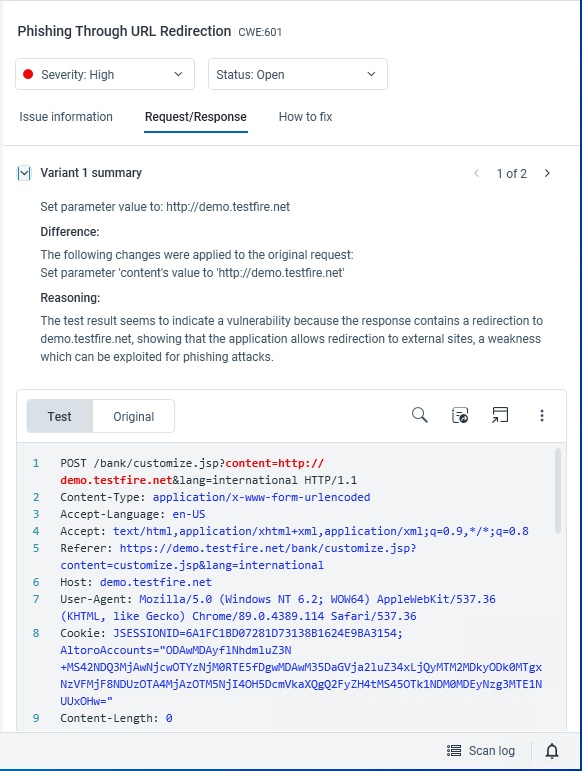Open the Status: Open dropdown
This screenshot has width=582, height=771.
(298, 74)
